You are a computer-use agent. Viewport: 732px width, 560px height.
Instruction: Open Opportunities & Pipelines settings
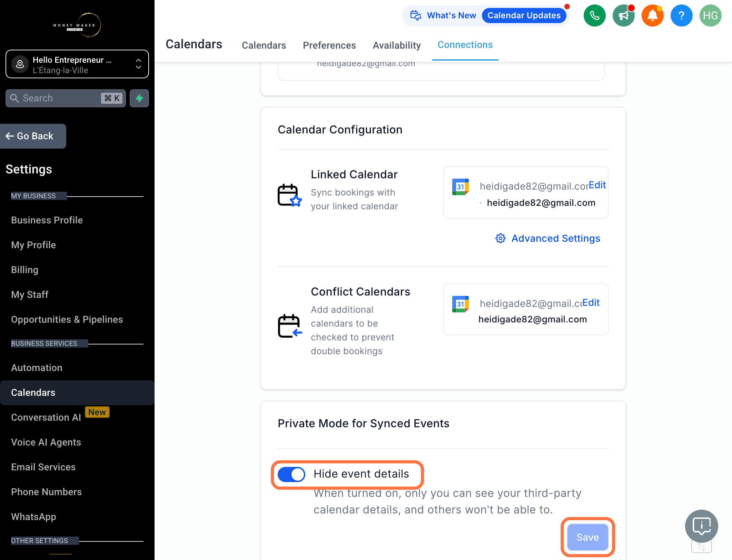pos(67,319)
